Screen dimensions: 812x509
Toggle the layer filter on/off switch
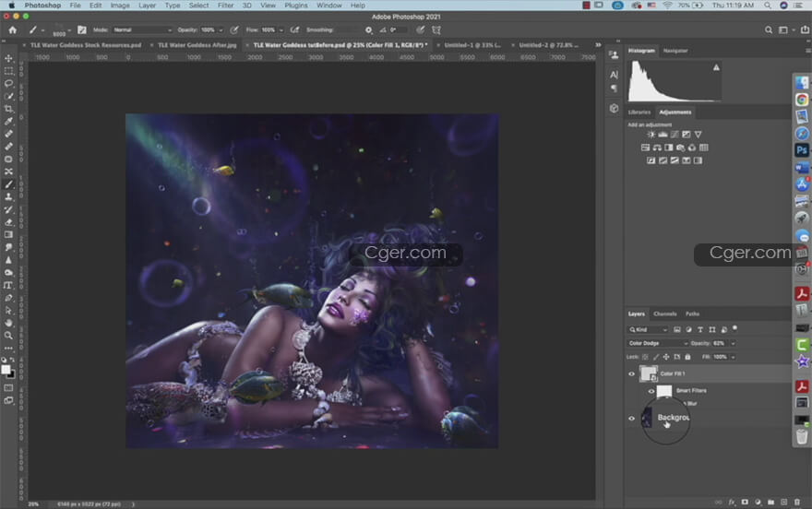click(x=734, y=328)
